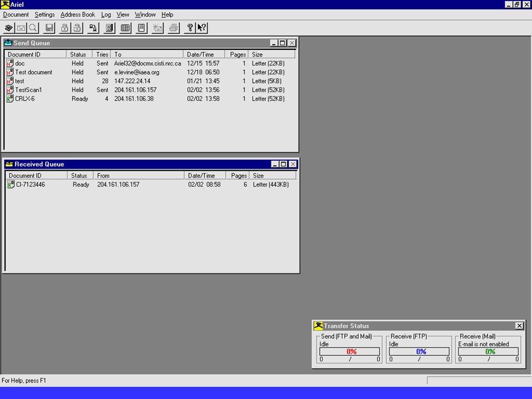Click the green Receive (Mail) 0% bar
The width and height of the screenshot is (532, 399).
coord(488,351)
